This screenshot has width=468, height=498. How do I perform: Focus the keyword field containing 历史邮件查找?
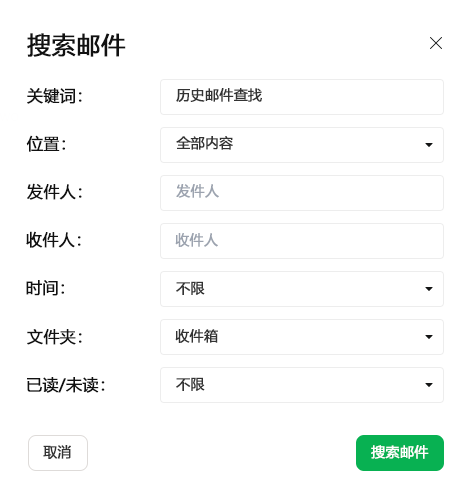click(302, 97)
